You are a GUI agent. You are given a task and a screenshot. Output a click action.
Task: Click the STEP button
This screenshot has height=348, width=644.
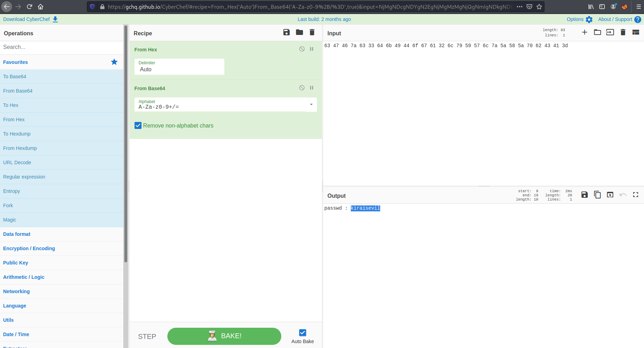click(147, 336)
